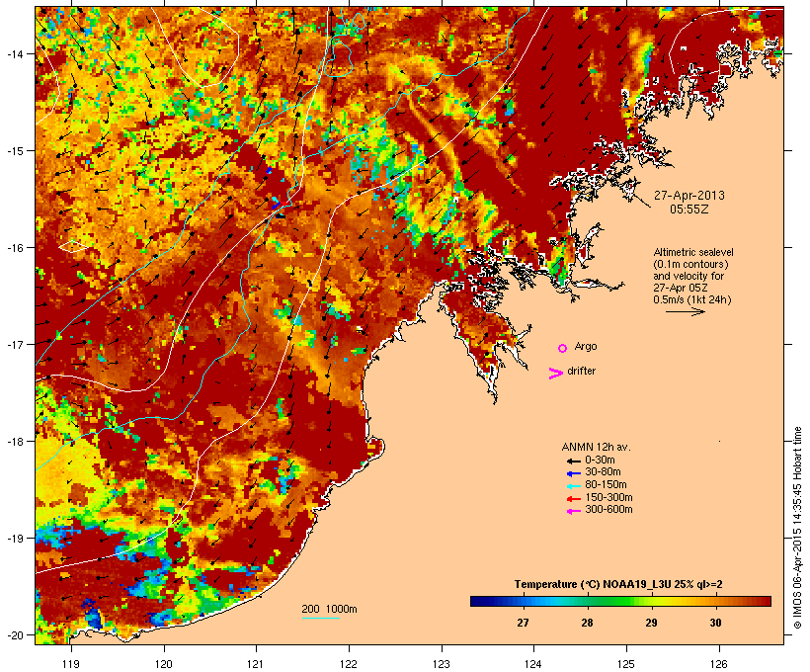Click latitude axis label -16

[15, 248]
